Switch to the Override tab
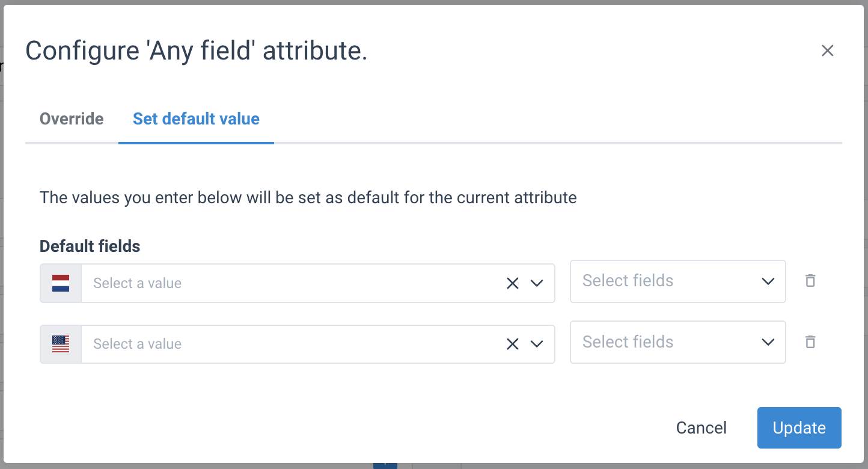This screenshot has width=868, height=469. click(72, 119)
